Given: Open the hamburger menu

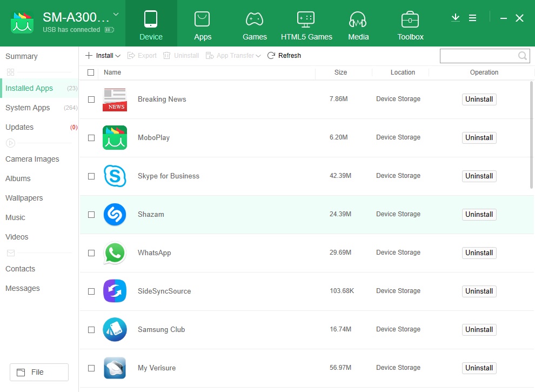Looking at the screenshot, I should (473, 18).
